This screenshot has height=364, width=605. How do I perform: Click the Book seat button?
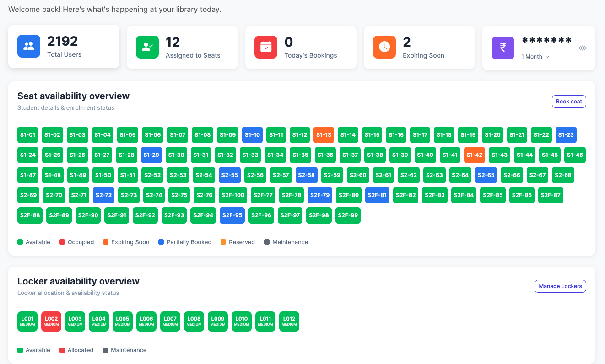click(x=569, y=101)
